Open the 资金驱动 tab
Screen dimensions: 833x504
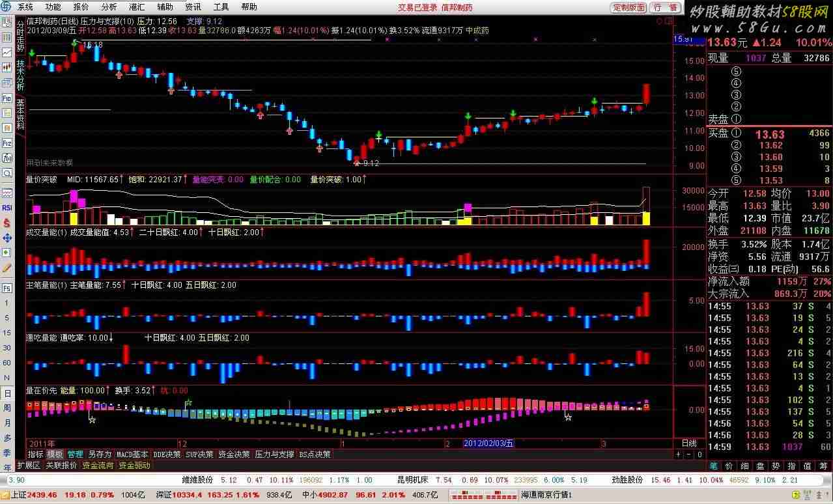point(135,466)
